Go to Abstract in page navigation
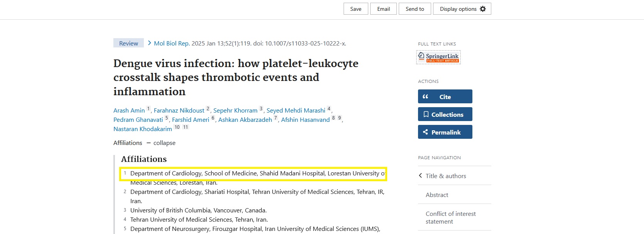Image resolution: width=644 pixels, height=234 pixels. pyautogui.click(x=437, y=195)
